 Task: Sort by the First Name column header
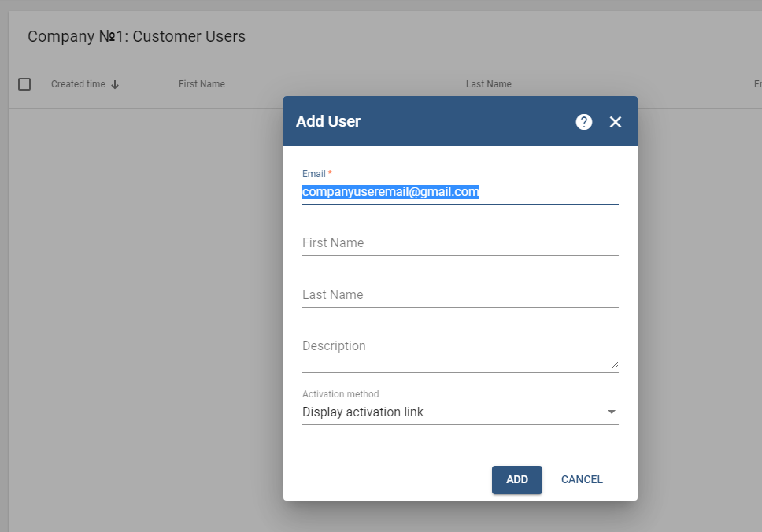pyautogui.click(x=202, y=84)
